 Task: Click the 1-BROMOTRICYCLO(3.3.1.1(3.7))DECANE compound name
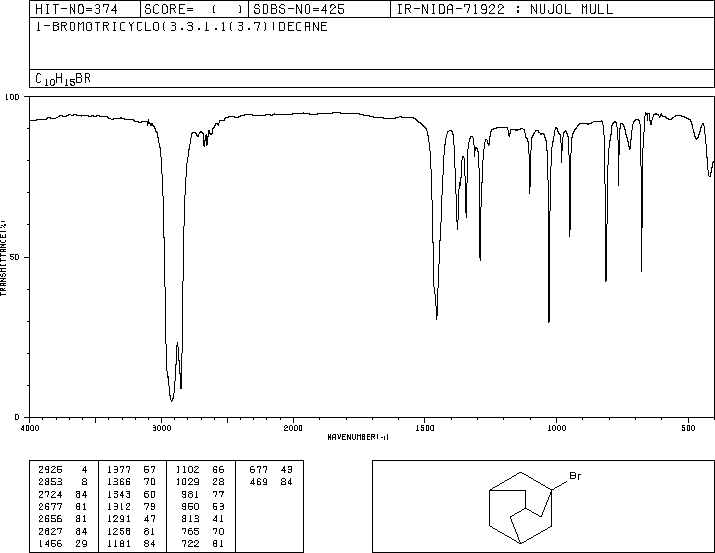click(181, 27)
